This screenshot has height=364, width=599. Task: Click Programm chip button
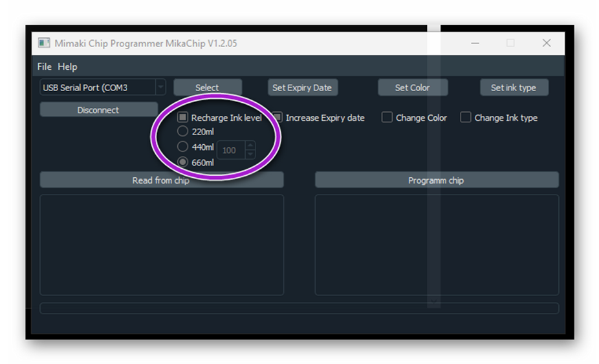[437, 180]
